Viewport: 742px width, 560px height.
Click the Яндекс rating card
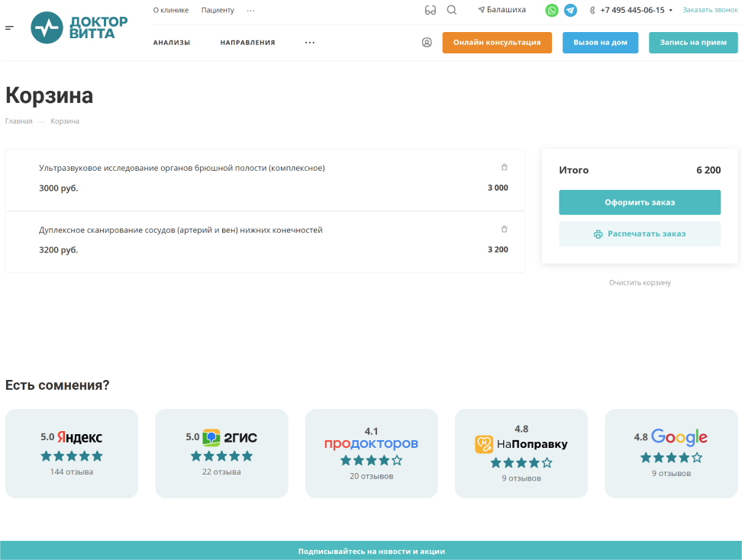point(72,454)
